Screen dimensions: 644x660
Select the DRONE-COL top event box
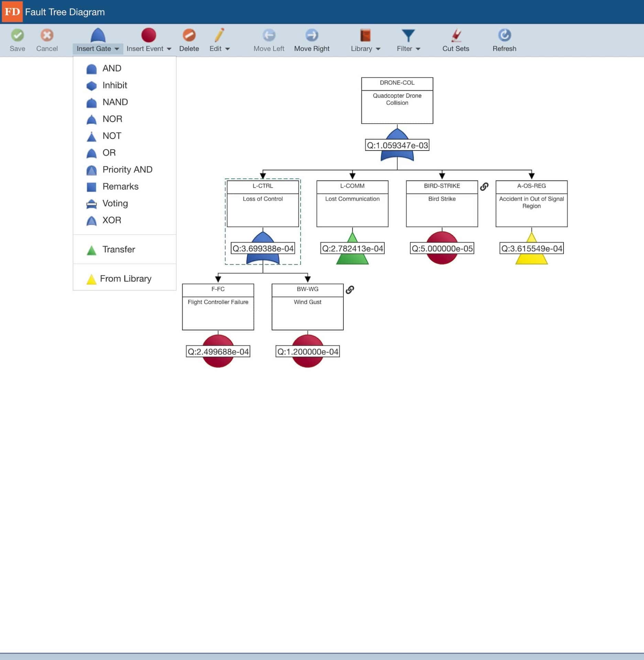397,100
